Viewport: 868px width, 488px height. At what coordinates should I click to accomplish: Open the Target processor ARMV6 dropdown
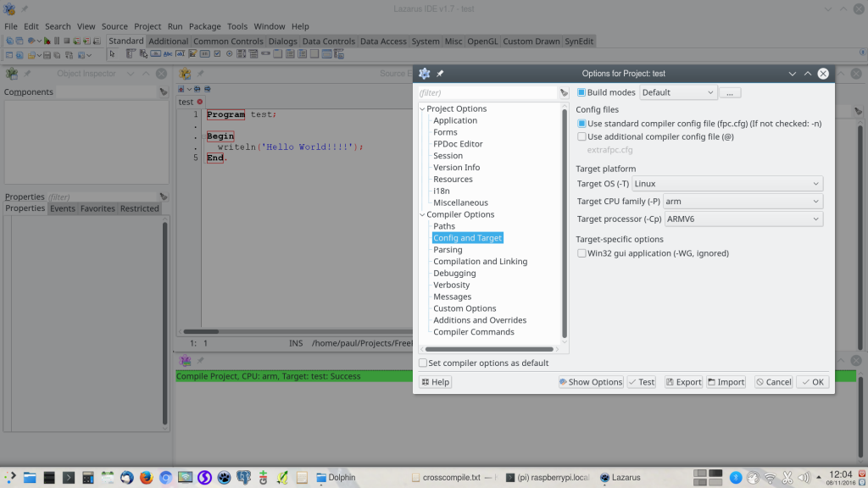click(743, 219)
